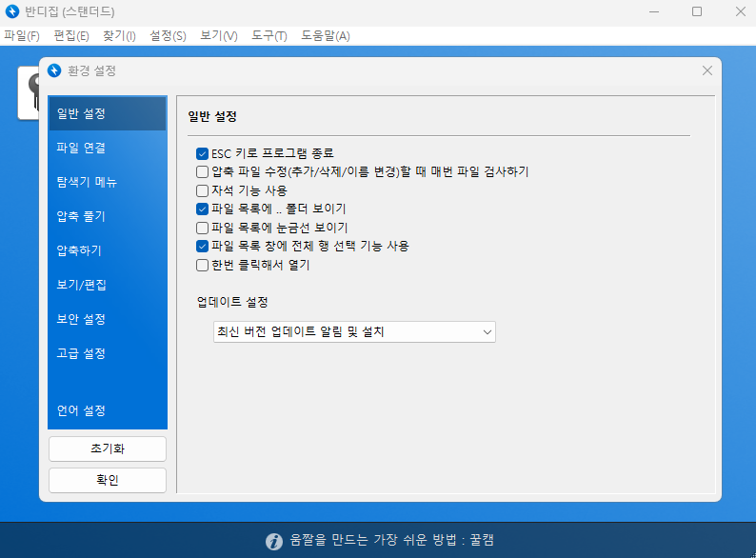This screenshot has height=558, width=756.
Task: Open the 업데이트 설정 dropdown
Action: (354, 331)
